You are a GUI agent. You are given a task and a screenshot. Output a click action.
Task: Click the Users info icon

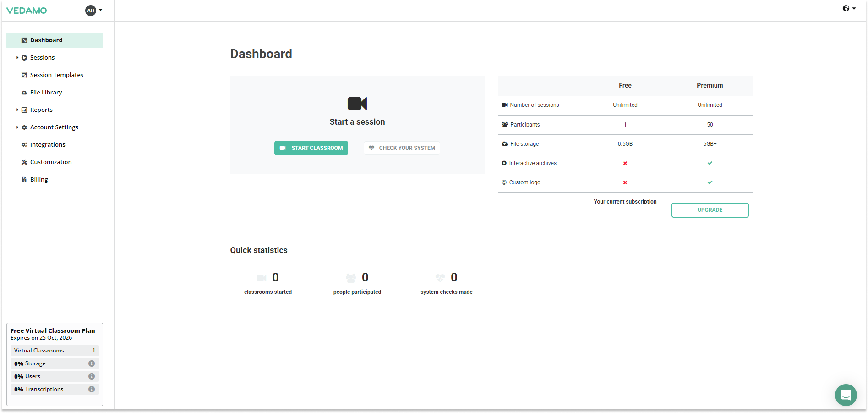[x=92, y=376]
